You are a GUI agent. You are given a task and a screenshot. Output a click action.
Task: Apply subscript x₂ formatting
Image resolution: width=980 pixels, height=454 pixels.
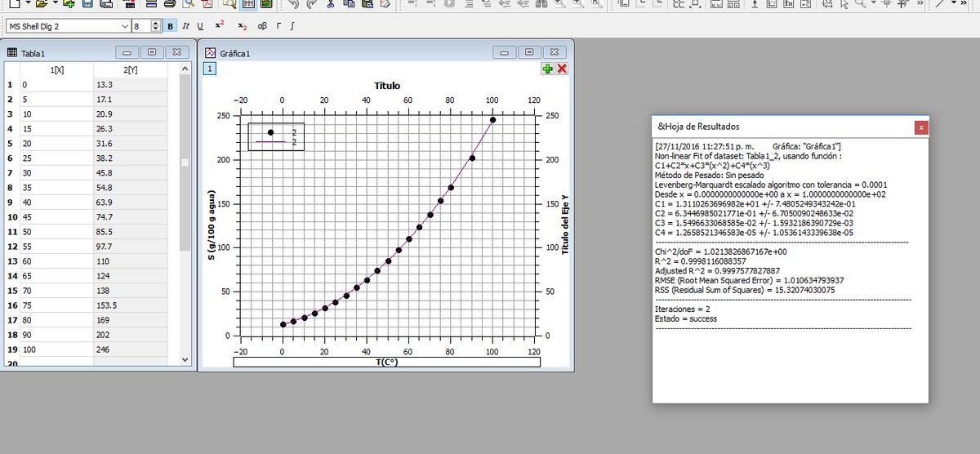[x=243, y=26]
